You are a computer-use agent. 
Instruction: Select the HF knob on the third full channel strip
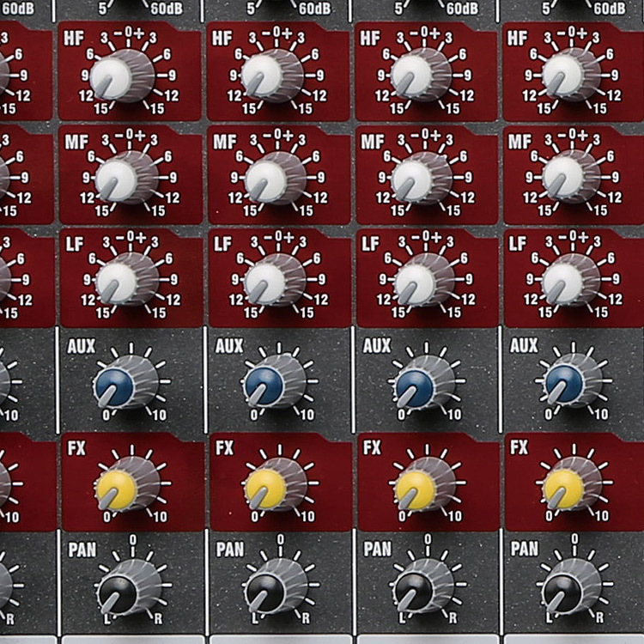[421, 75]
